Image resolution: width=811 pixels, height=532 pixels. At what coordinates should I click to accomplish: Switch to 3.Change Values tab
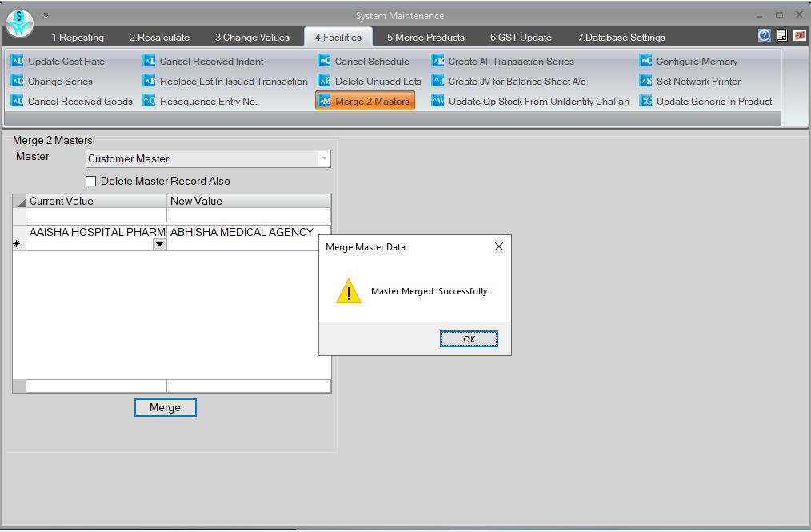(253, 38)
